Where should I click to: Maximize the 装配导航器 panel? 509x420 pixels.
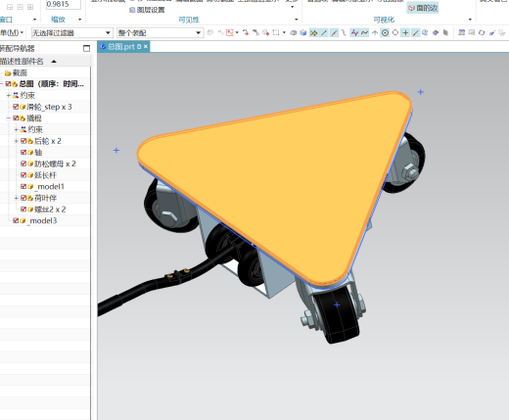[x=86, y=48]
